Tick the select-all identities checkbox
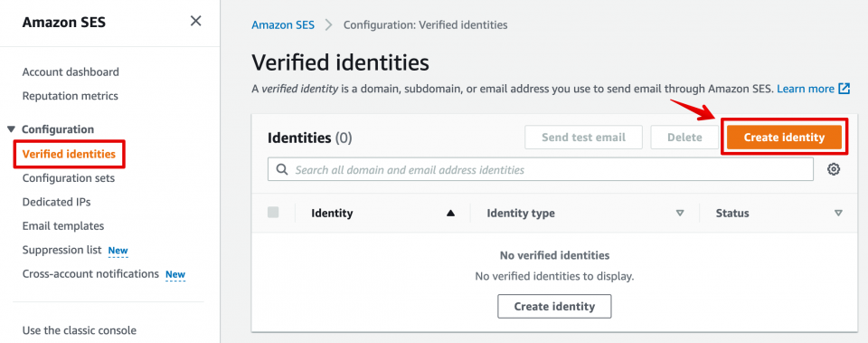Viewport: 868px width, 343px height. 273,213
